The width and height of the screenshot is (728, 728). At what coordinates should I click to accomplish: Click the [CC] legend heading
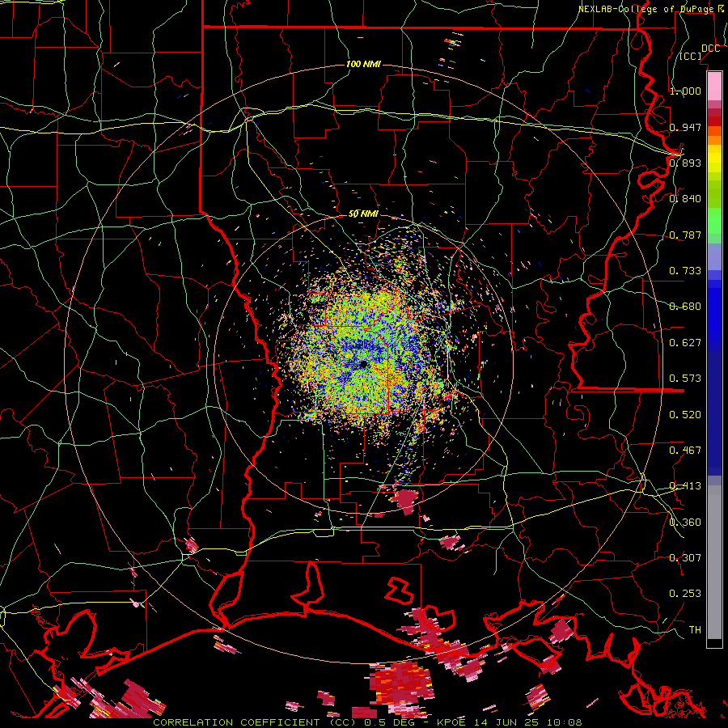[691, 56]
